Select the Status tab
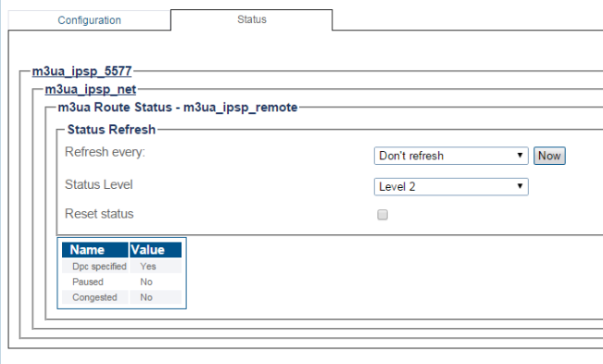The image size is (603, 364). (x=252, y=19)
